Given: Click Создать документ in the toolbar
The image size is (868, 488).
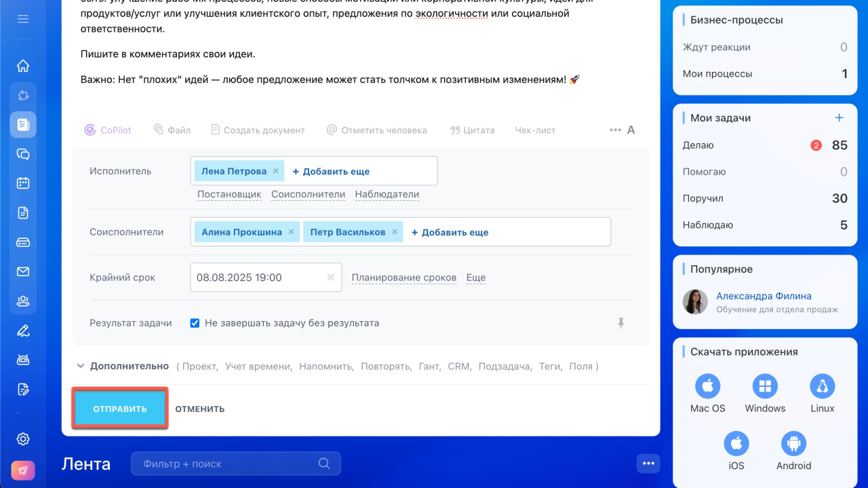Looking at the screenshot, I should (258, 130).
